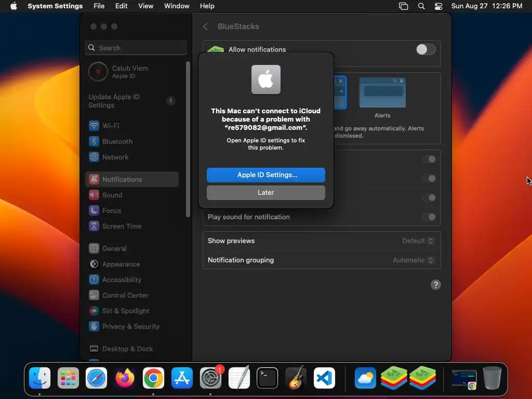This screenshot has width=532, height=399.
Task: Open Network settings in sidebar
Action: pos(131,157)
